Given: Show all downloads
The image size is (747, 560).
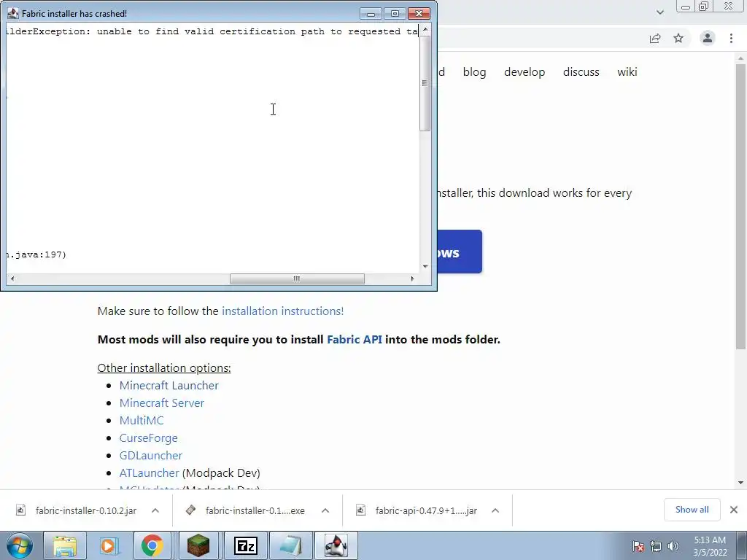Looking at the screenshot, I should tap(692, 510).
